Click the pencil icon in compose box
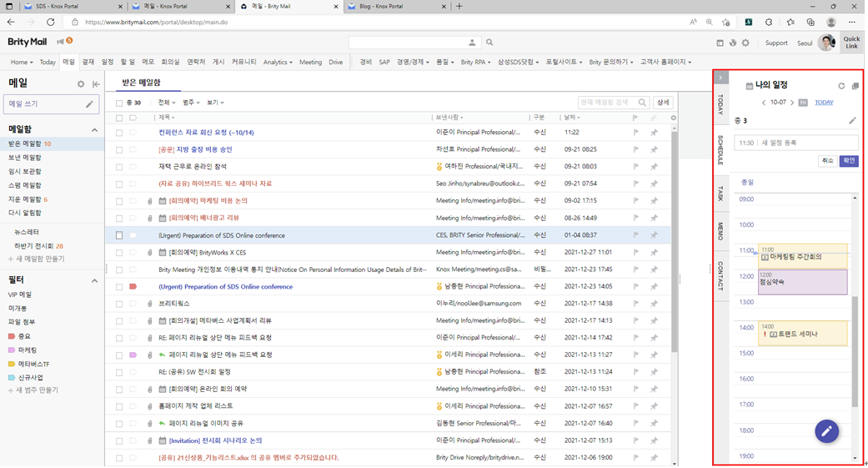Image resolution: width=868 pixels, height=468 pixels. [x=89, y=103]
